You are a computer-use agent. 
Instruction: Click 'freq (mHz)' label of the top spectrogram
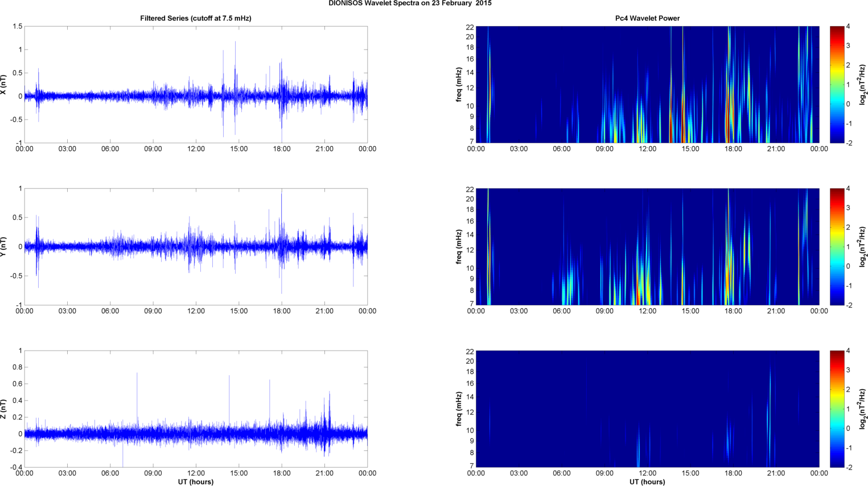click(x=459, y=84)
